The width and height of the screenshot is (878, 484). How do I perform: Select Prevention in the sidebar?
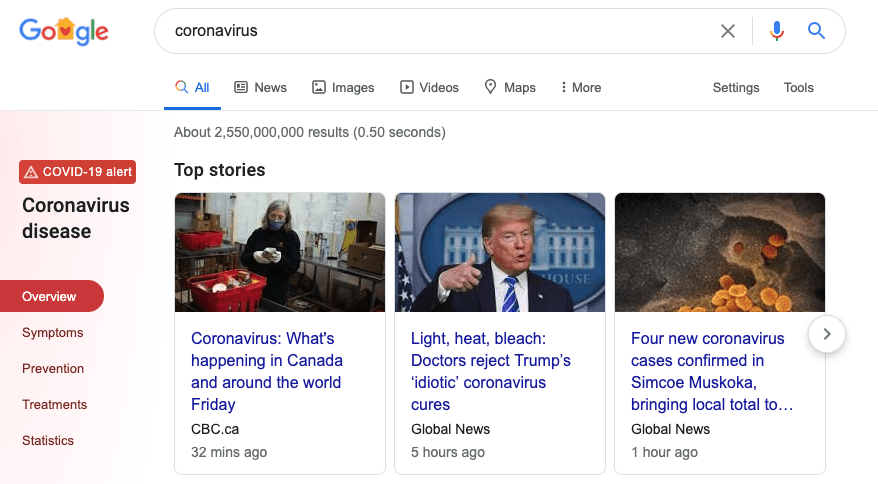[53, 369]
